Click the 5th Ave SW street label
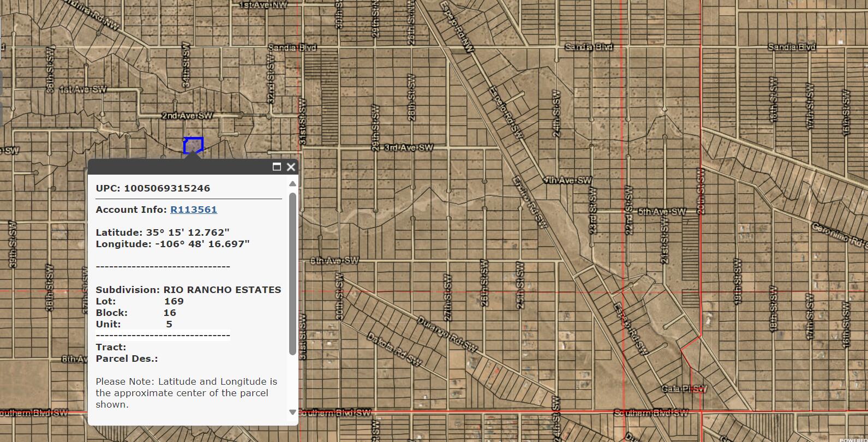Image resolution: width=868 pixels, height=442 pixels. click(662, 211)
